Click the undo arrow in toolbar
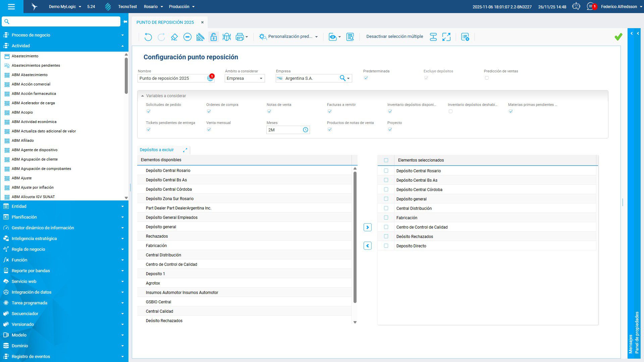This screenshot has width=644, height=362. 148,37
